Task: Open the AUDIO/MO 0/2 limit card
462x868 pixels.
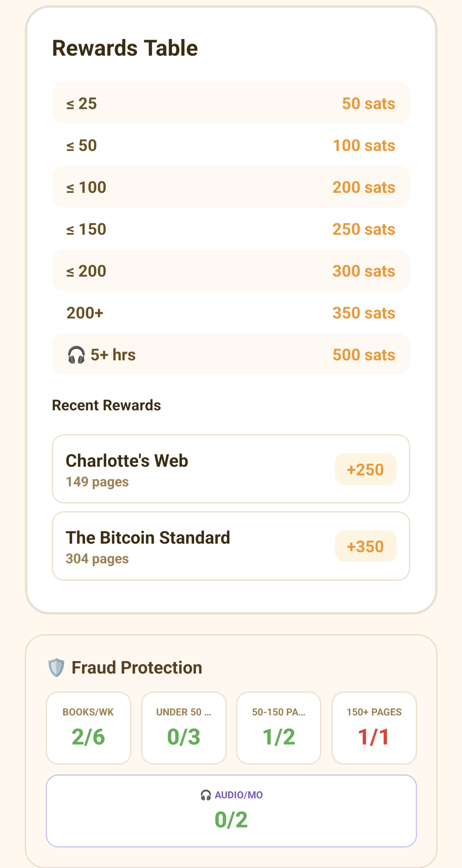Action: click(231, 811)
